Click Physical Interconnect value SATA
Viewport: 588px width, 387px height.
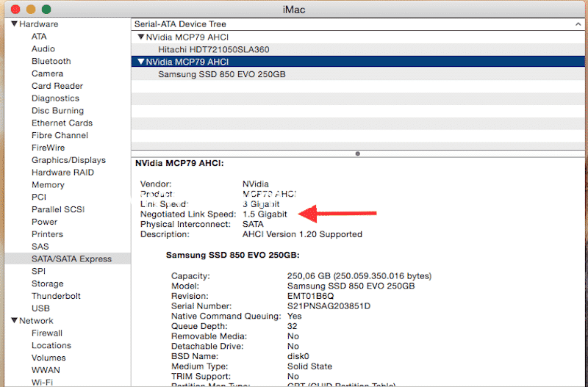(253, 225)
